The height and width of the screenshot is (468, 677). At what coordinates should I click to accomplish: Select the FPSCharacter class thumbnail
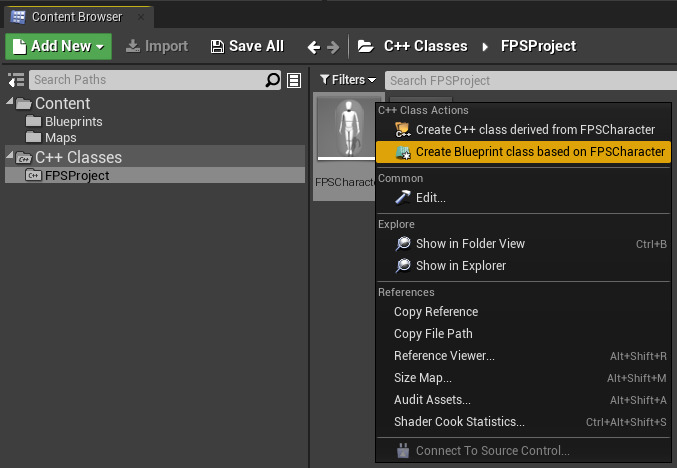[x=347, y=129]
